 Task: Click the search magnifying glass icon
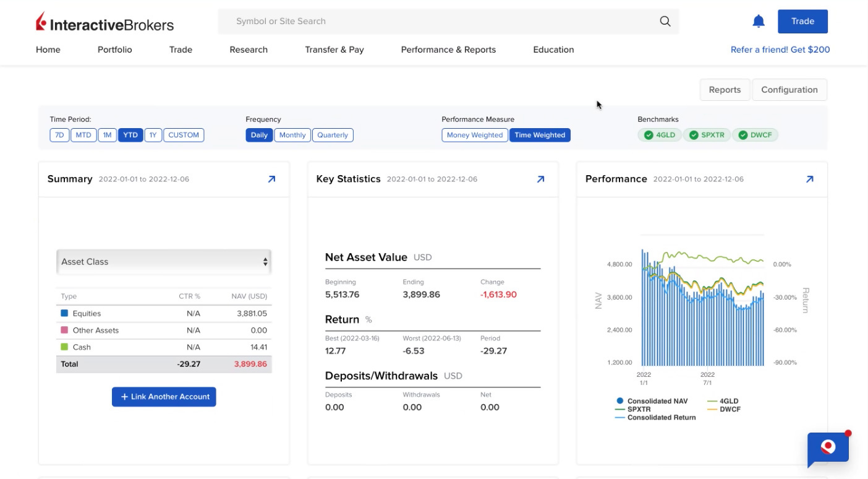point(665,21)
